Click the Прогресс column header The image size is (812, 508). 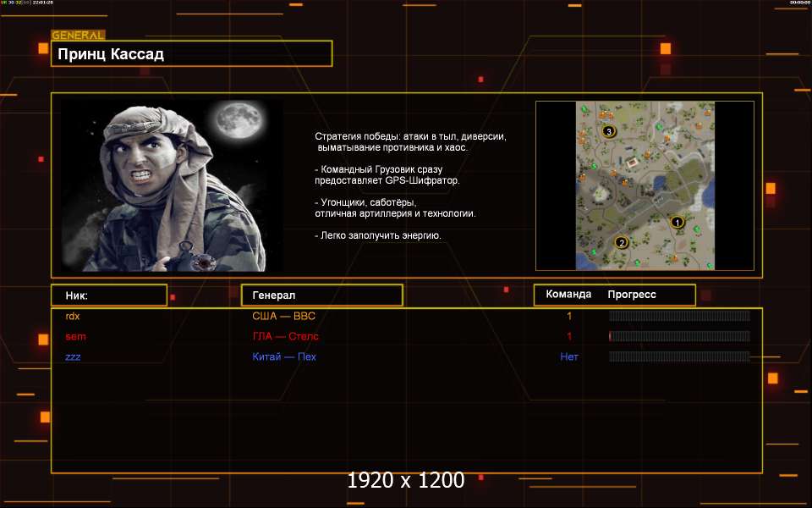click(x=632, y=295)
